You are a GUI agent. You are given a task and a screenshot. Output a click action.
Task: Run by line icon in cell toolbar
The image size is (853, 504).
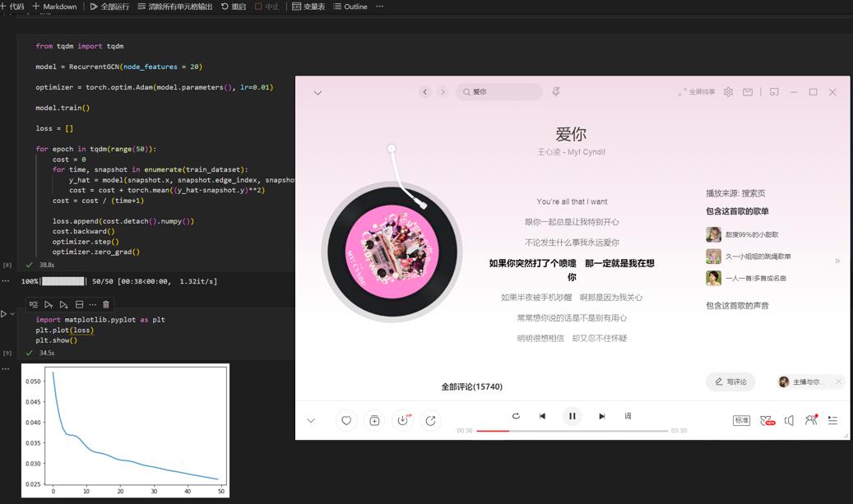pyautogui.click(x=34, y=304)
